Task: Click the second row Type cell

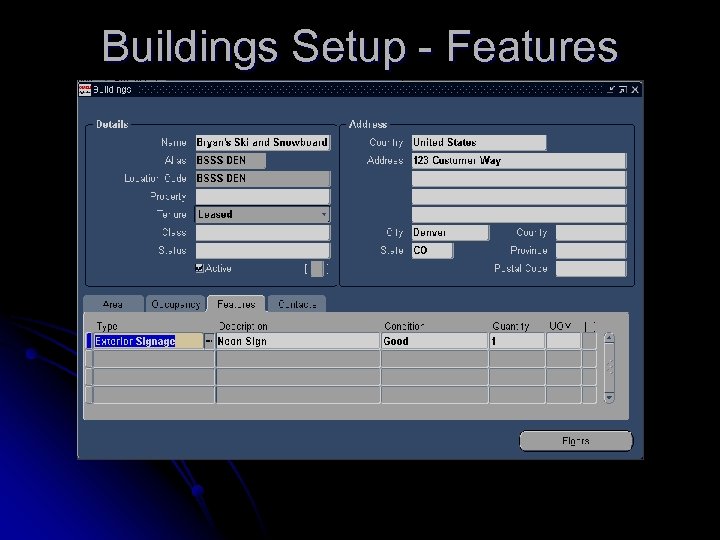Action: pyautogui.click(x=154, y=359)
